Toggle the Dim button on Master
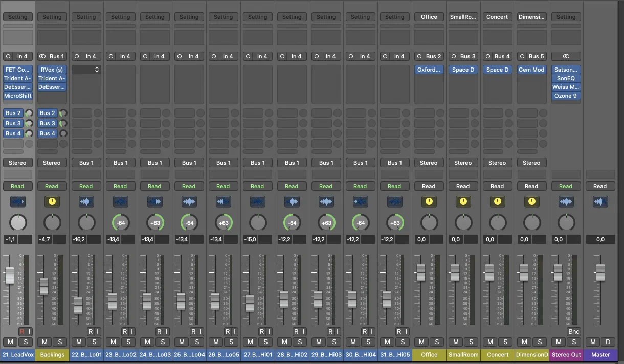The width and height of the screenshot is (624, 364). pyautogui.click(x=608, y=342)
